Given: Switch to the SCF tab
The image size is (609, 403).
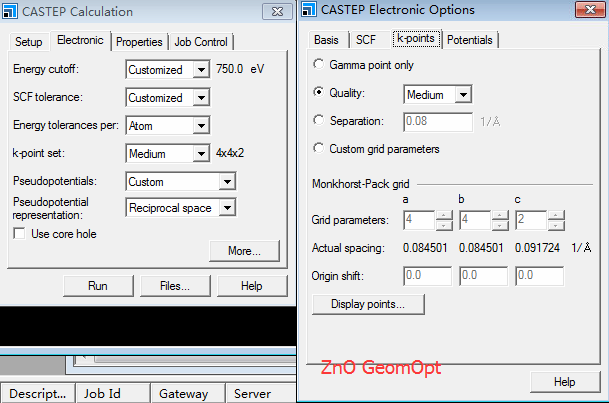Looking at the screenshot, I should (366, 40).
